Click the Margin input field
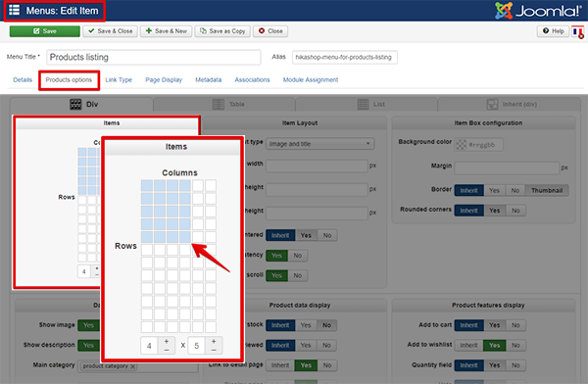The width and height of the screenshot is (588, 384). click(507, 168)
